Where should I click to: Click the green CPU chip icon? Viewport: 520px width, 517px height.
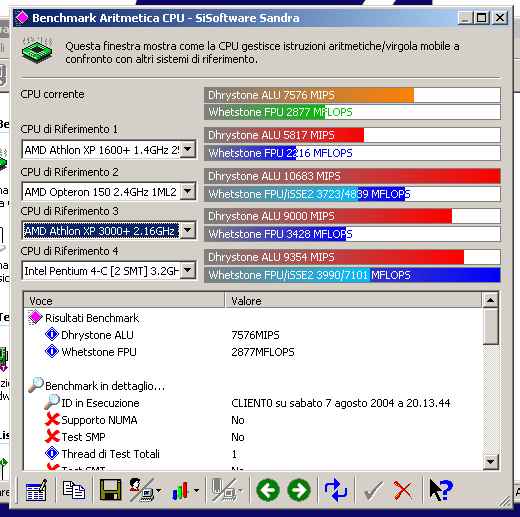click(37, 50)
